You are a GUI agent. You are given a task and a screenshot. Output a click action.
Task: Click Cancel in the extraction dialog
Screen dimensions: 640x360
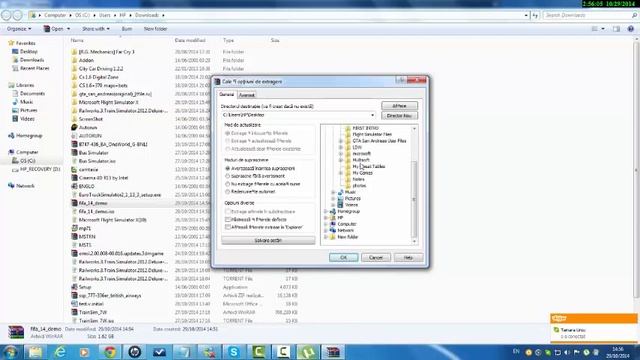pos(376,258)
